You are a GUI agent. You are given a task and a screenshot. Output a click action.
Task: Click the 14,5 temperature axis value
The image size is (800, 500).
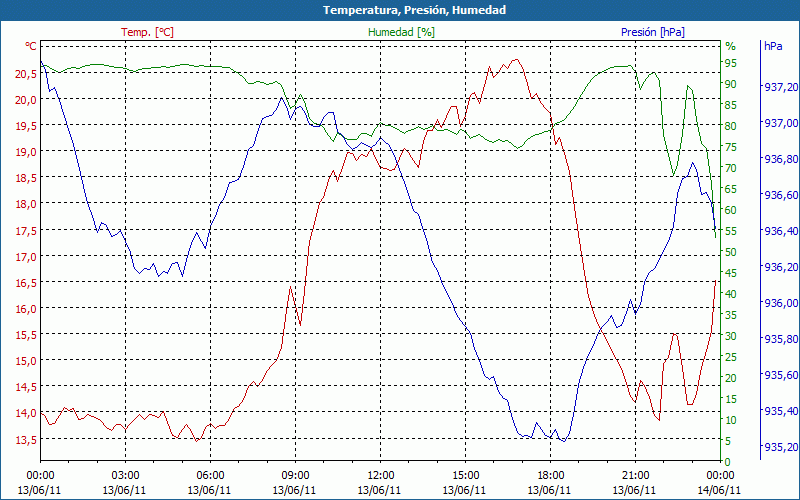26,387
